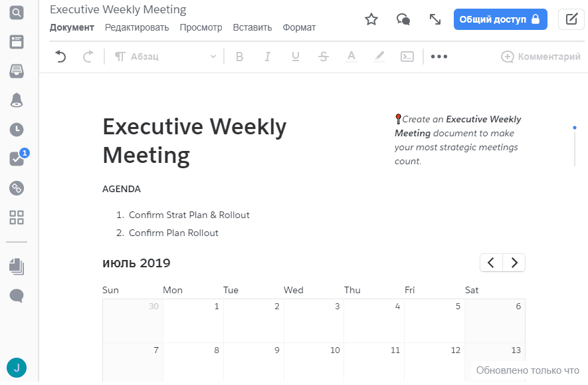Open the Абзац paragraph style dropdown
Image resolution: width=588 pixels, height=385 pixels.
click(x=166, y=57)
